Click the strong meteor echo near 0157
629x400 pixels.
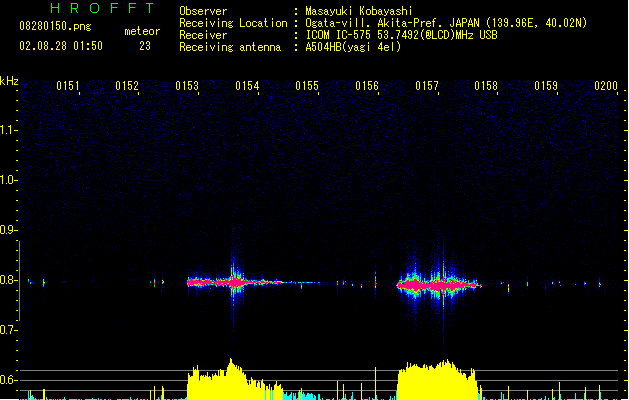439,285
